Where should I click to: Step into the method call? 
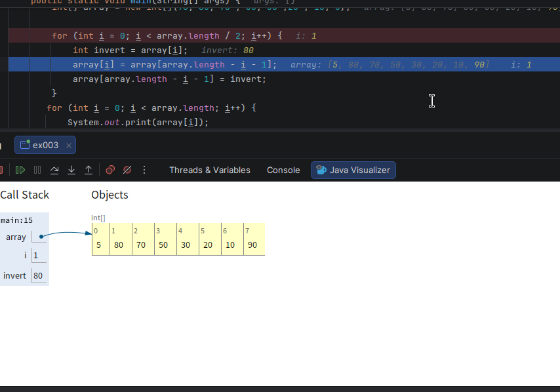click(71, 170)
